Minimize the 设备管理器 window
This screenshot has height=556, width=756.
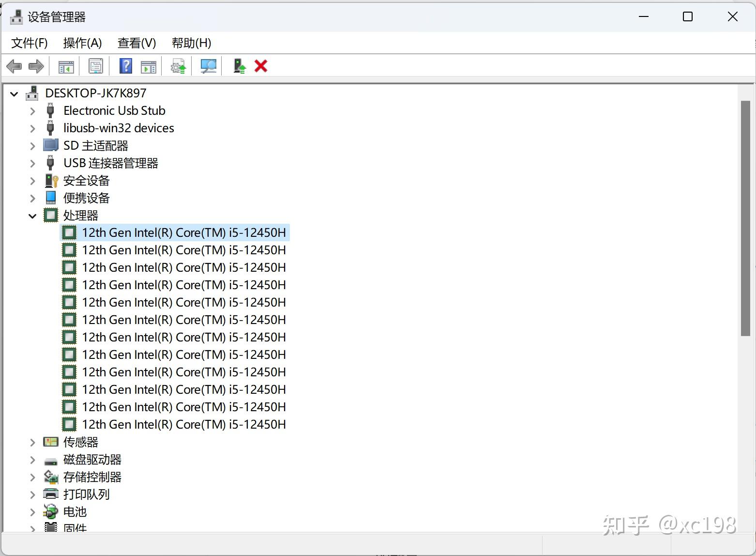point(644,16)
